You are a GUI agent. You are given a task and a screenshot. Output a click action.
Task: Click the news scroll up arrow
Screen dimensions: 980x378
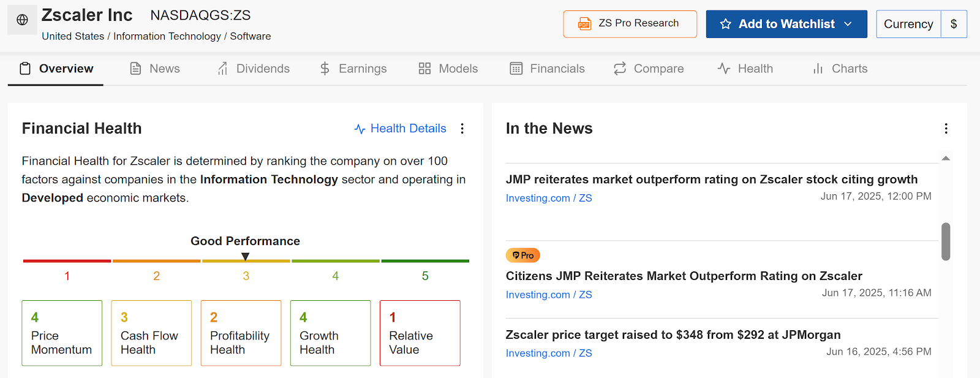946,159
